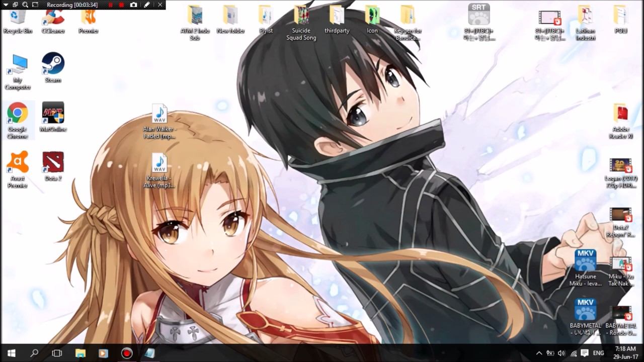
Task: Select the New folder icon
Action: coord(230,20)
